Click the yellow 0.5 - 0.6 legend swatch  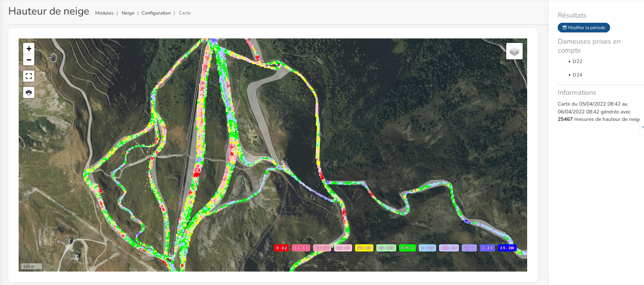pos(364,248)
